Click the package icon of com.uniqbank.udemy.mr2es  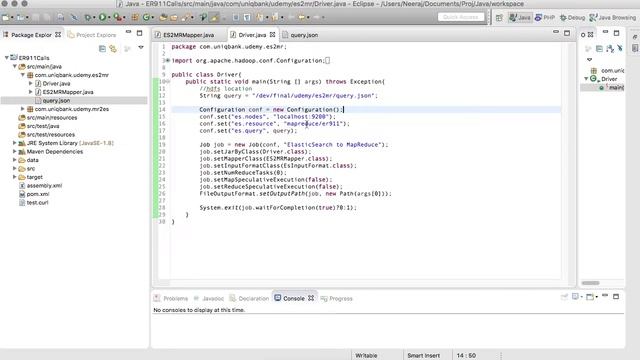pos(30,109)
